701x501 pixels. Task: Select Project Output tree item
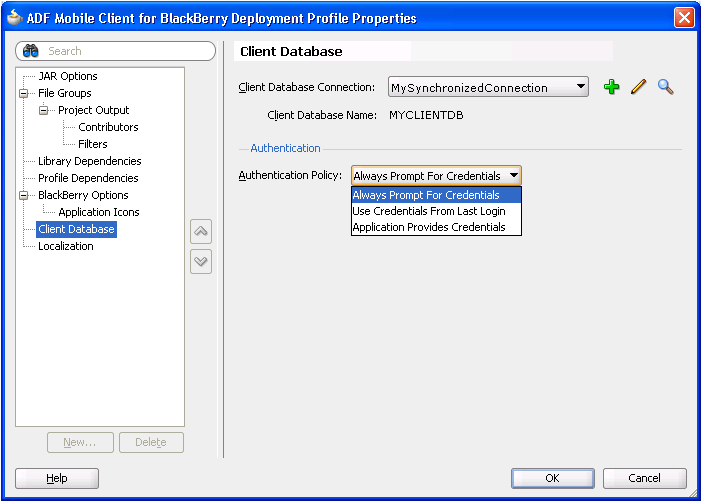93,110
